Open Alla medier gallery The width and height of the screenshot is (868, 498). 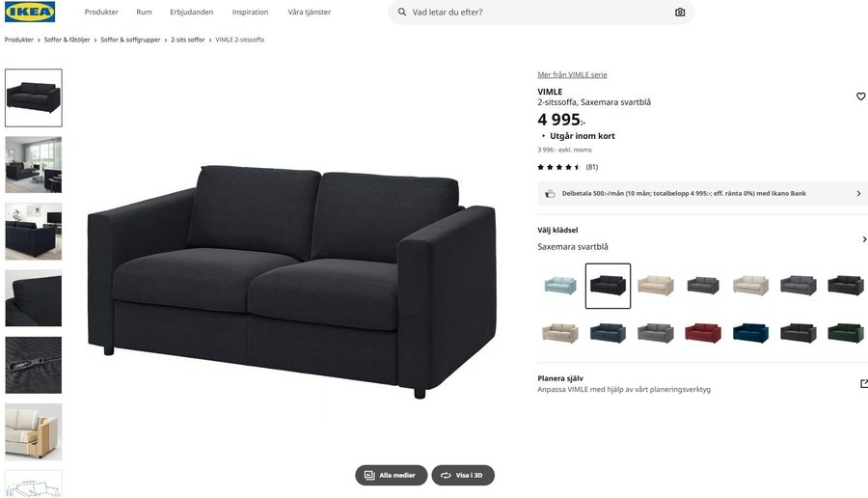[x=392, y=475]
